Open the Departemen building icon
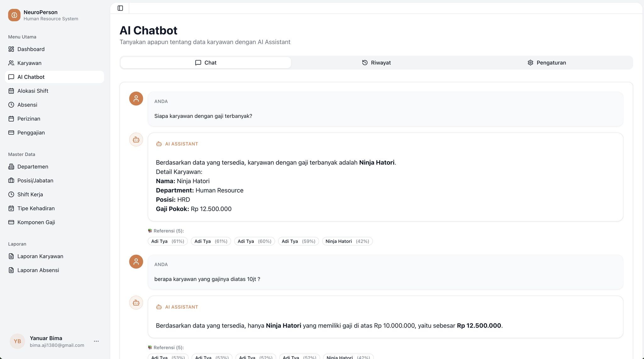 [11, 167]
